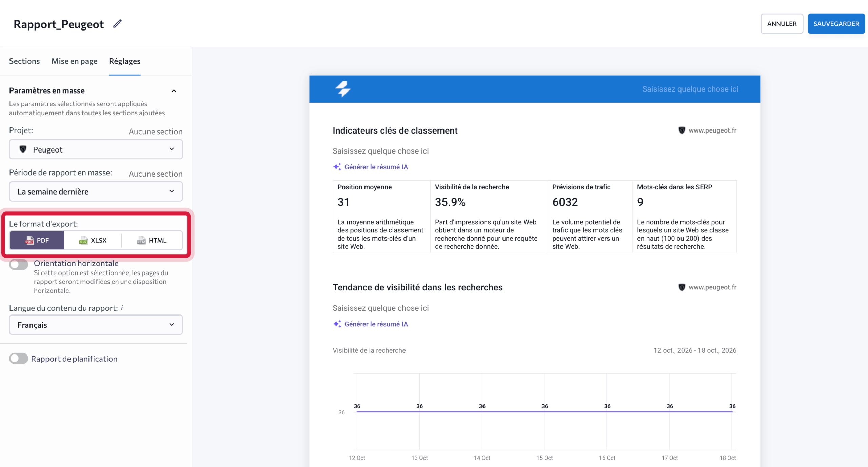Image resolution: width=868 pixels, height=467 pixels.
Task: Click the 18 Oct chart axis label
Action: (728, 458)
